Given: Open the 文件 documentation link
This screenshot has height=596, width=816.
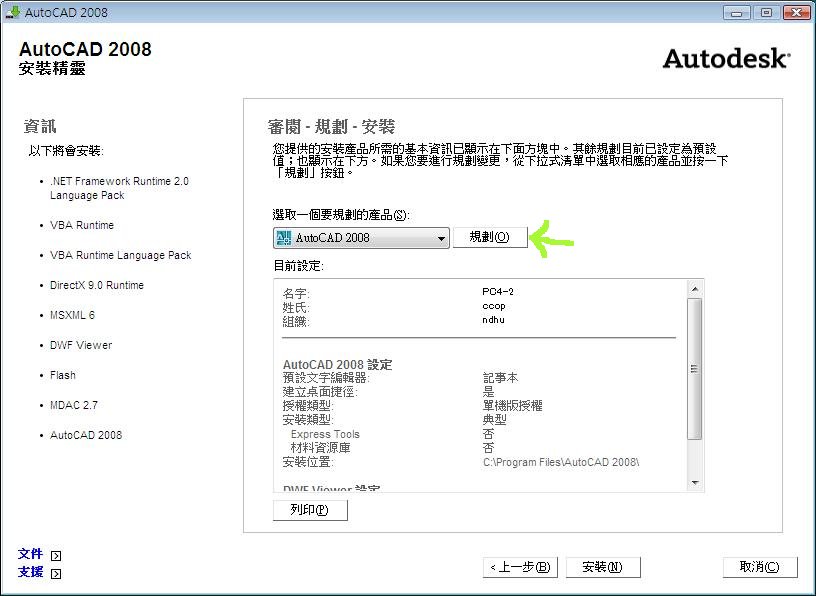Looking at the screenshot, I should (30, 554).
